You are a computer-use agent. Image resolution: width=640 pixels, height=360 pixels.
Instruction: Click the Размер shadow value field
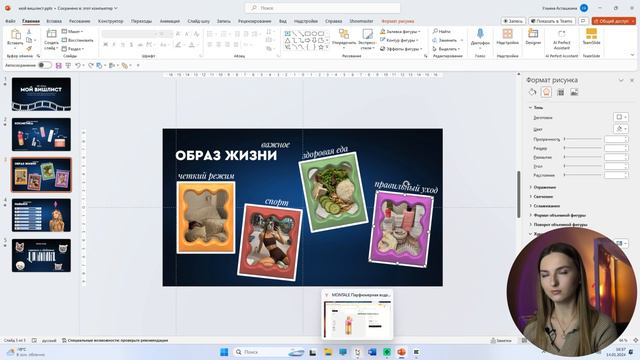click(x=616, y=148)
